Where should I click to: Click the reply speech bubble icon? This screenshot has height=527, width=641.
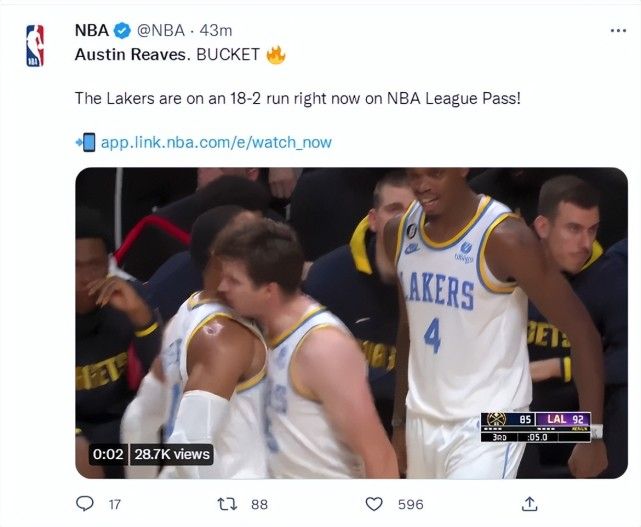[x=85, y=504]
